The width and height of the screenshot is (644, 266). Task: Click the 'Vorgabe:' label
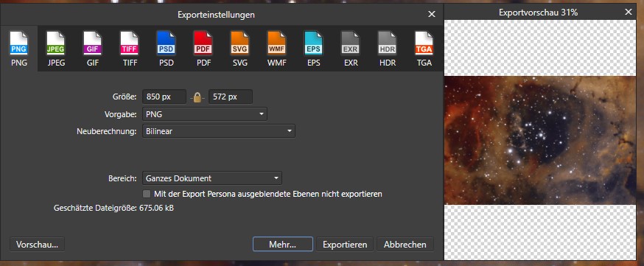click(121, 114)
